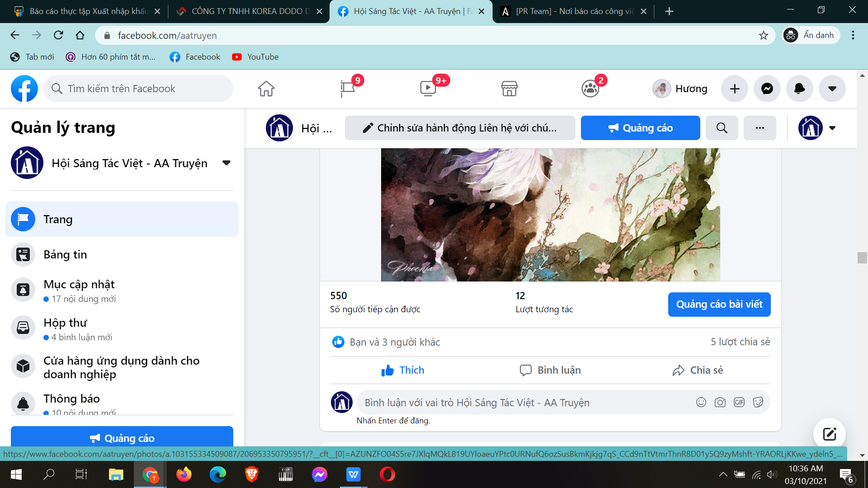Image resolution: width=868 pixels, height=488 pixels.
Task: Click the page vertical scrollbar thumb
Action: pyautogui.click(x=862, y=258)
